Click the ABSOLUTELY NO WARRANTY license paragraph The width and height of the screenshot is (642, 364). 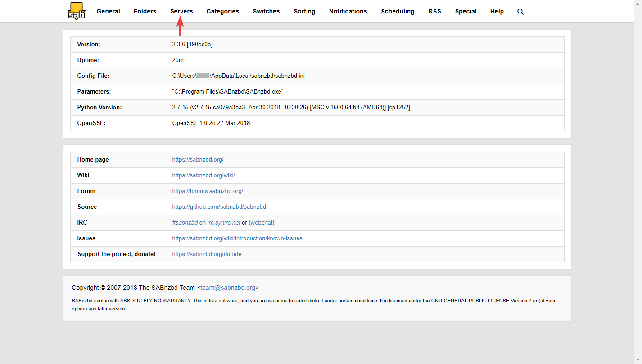click(x=314, y=305)
